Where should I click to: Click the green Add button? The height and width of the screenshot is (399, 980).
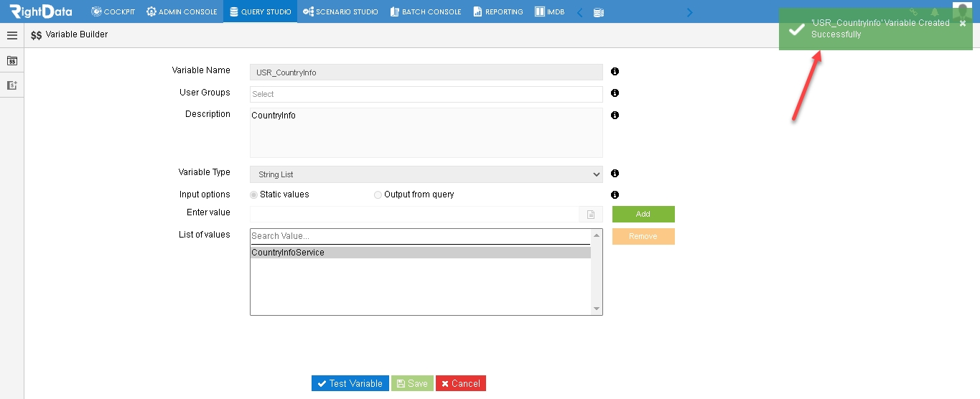coord(643,214)
